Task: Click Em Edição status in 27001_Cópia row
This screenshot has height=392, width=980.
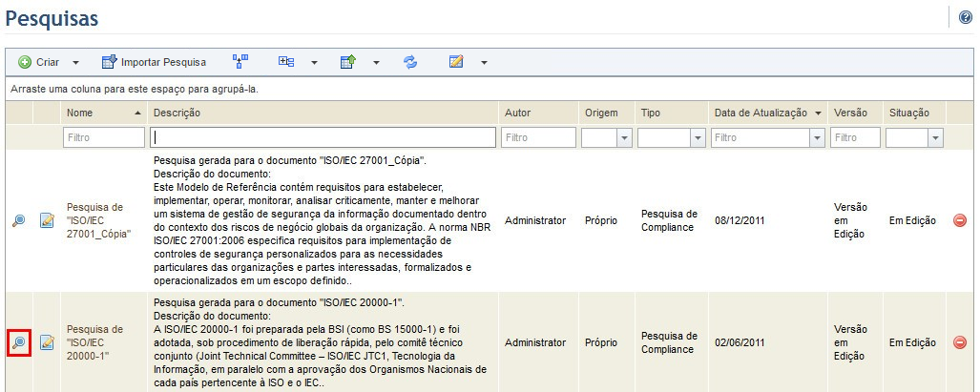Action: (x=912, y=220)
